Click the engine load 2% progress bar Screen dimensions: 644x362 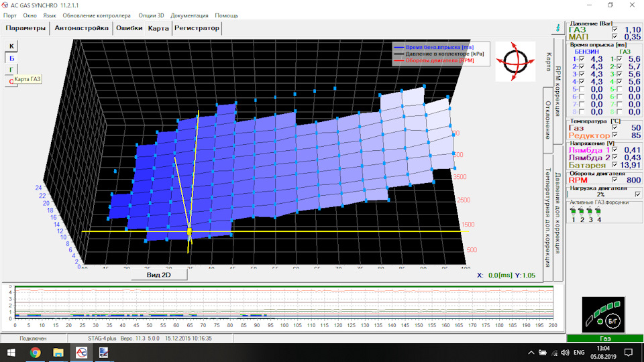(x=600, y=194)
